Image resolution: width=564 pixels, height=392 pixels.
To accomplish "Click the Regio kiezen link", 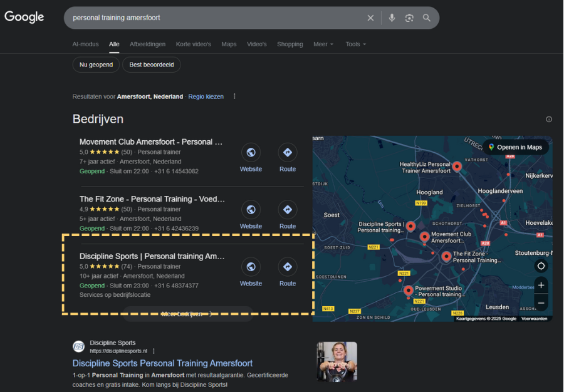I will [x=206, y=96].
